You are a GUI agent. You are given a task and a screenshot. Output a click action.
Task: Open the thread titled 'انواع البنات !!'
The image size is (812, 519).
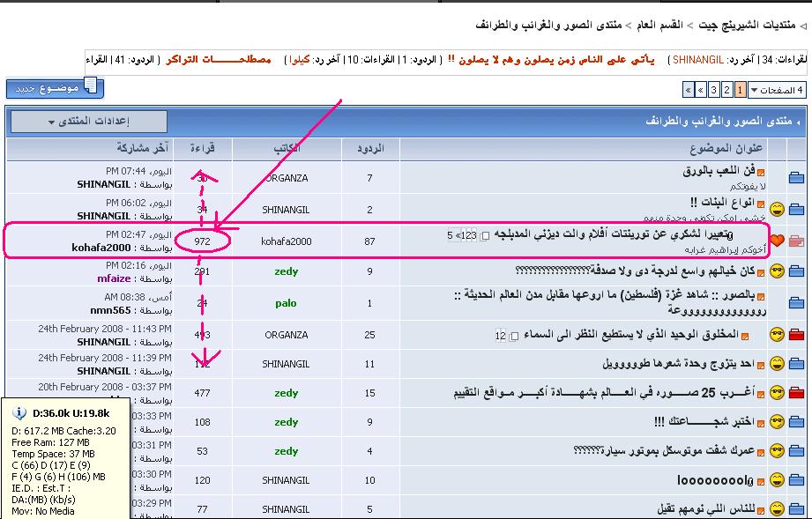723,202
